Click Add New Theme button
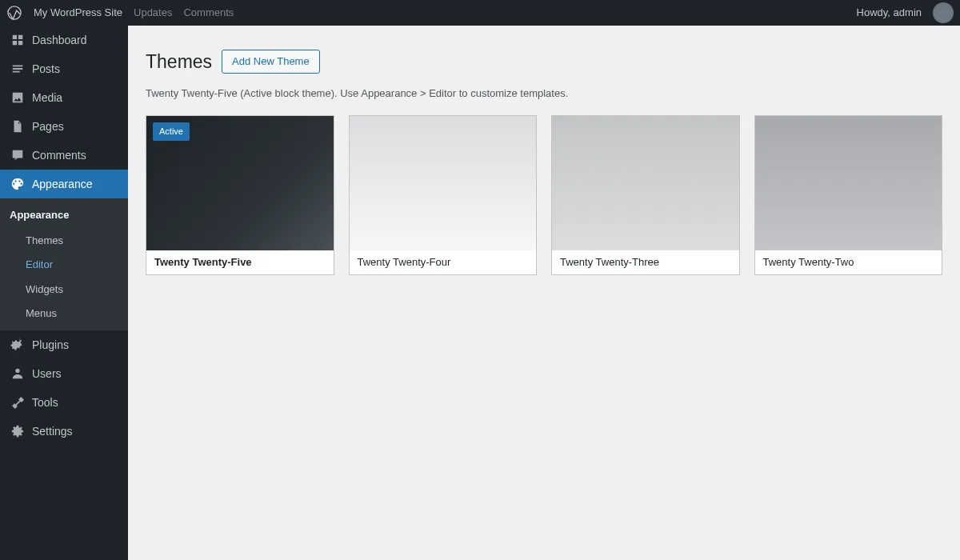 270,62
